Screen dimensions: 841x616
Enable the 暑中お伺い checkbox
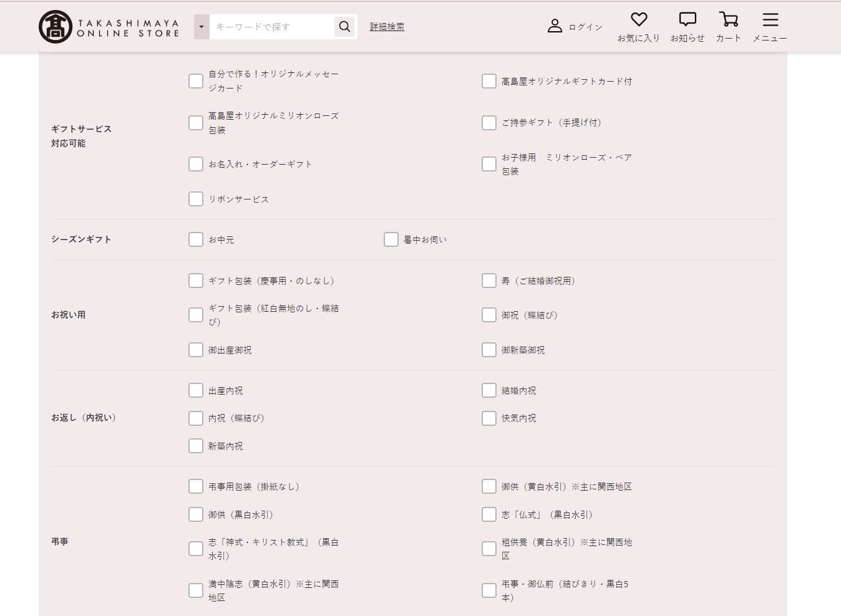(x=391, y=240)
